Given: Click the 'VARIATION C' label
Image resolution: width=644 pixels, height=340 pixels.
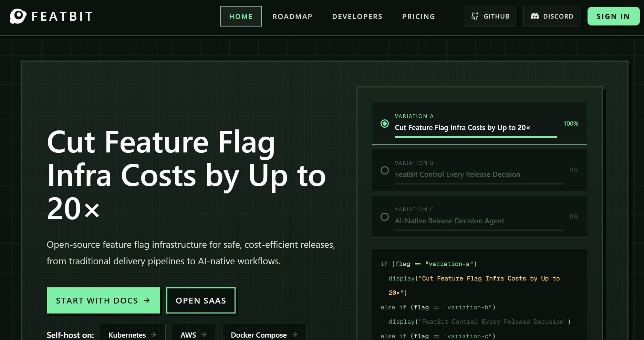Looking at the screenshot, I should coord(414,210).
